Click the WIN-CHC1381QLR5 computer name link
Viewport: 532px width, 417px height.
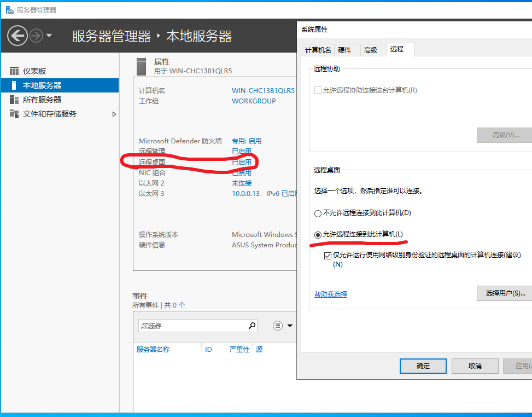(263, 90)
